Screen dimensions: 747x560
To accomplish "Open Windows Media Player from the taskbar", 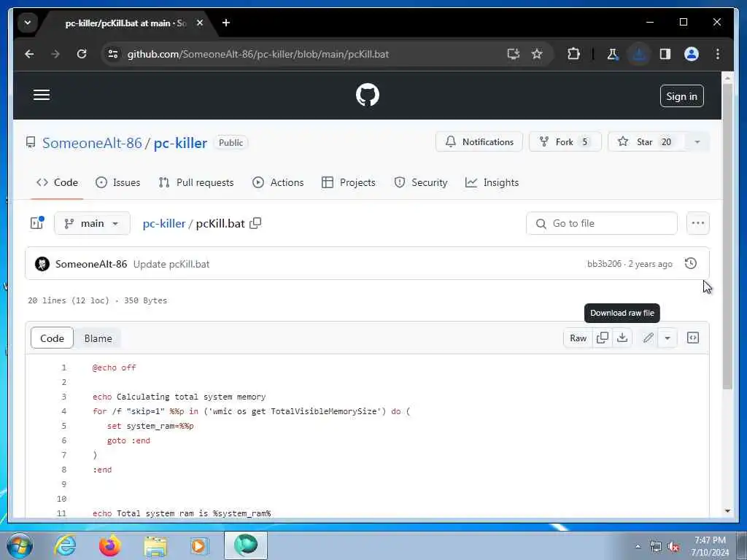I will (x=199, y=545).
